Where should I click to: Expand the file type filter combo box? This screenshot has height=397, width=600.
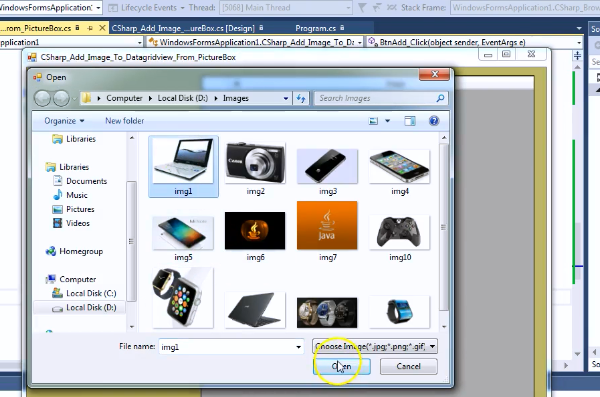pos(375,346)
